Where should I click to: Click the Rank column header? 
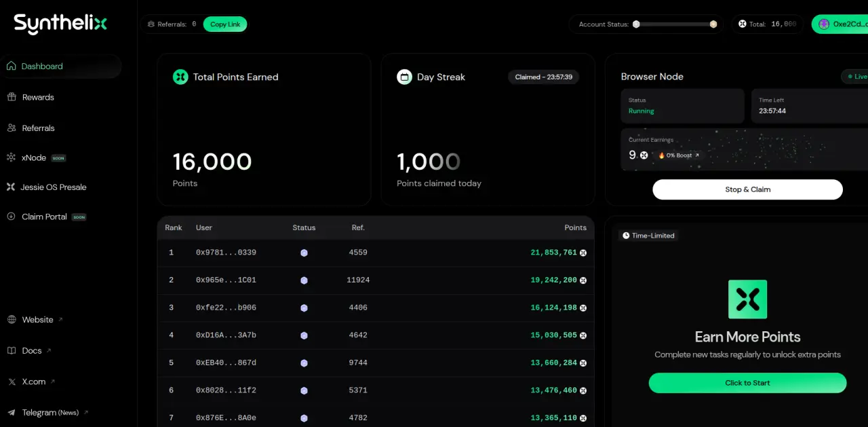pyautogui.click(x=174, y=227)
